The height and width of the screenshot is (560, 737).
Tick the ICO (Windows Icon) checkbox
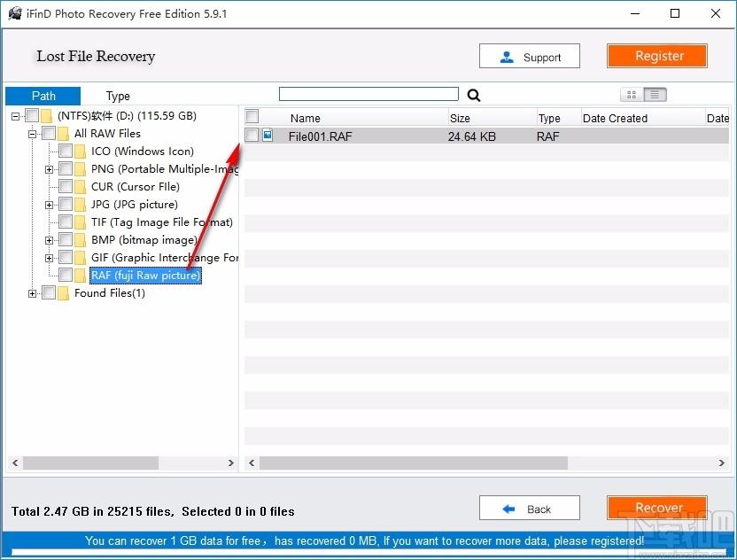click(x=66, y=151)
